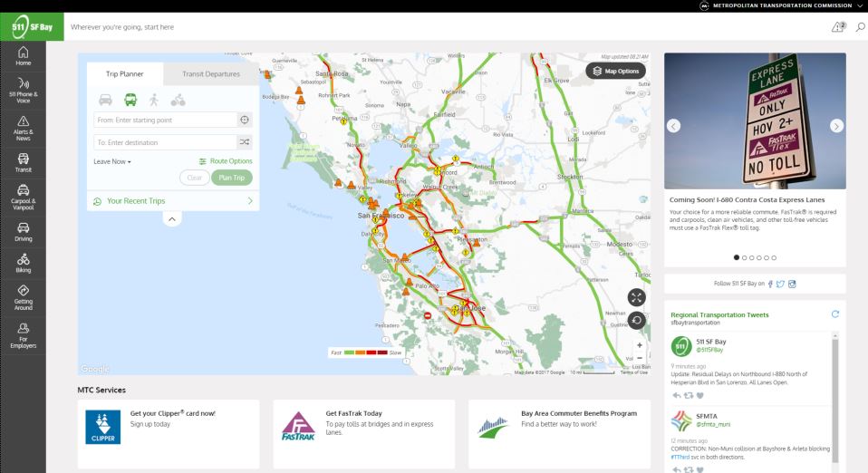The width and height of the screenshot is (868, 473).
Task: Open the #TThird hashtag link
Action: pyautogui.click(x=680, y=458)
